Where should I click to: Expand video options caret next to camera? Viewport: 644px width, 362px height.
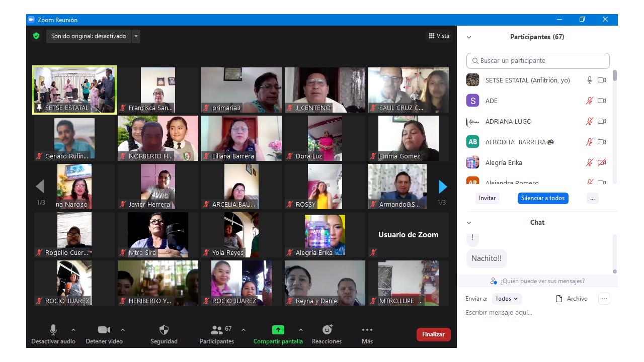point(123,330)
